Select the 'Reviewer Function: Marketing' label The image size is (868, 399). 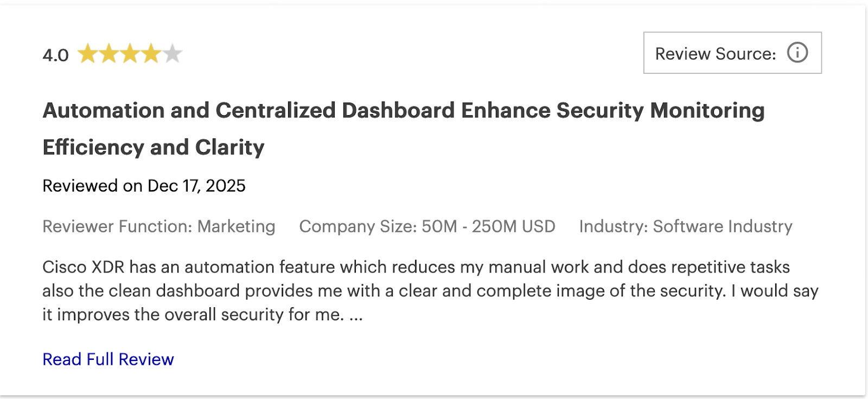point(158,226)
